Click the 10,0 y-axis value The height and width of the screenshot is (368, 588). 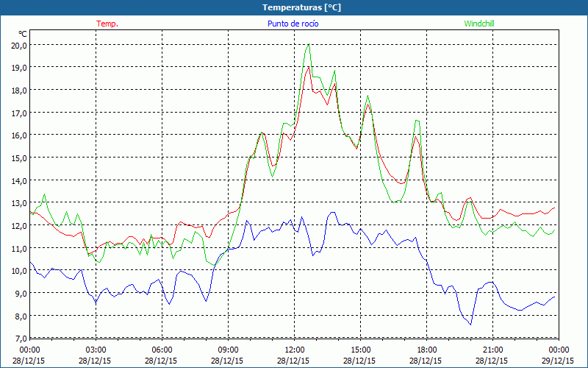[20, 271]
